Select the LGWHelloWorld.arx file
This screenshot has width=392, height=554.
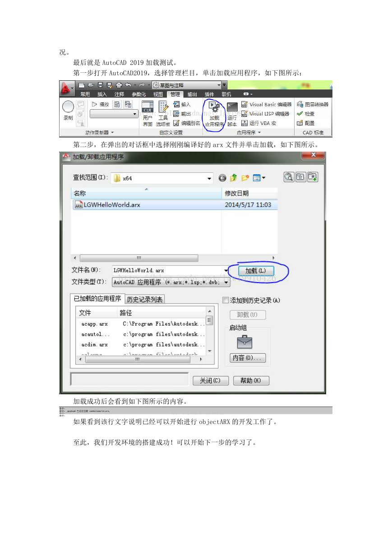[174, 204]
